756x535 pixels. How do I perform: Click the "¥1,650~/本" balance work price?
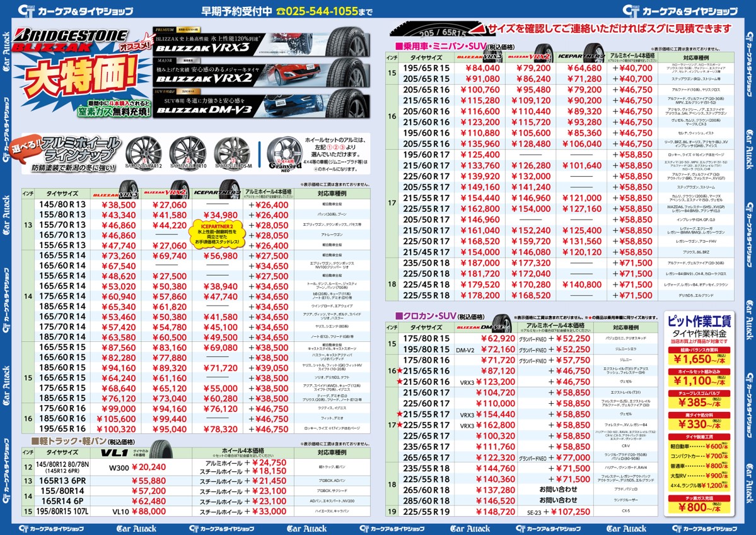699,360
